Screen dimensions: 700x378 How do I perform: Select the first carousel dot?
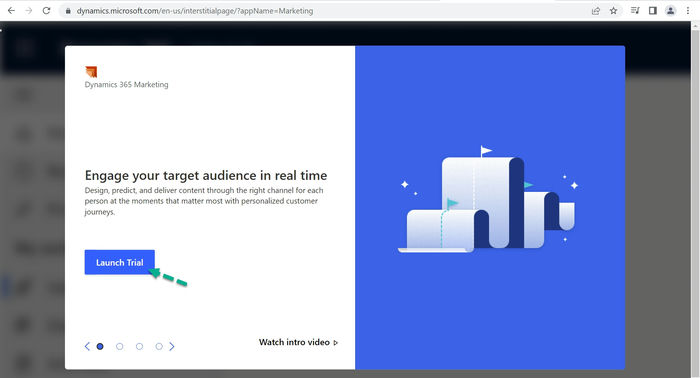point(100,346)
